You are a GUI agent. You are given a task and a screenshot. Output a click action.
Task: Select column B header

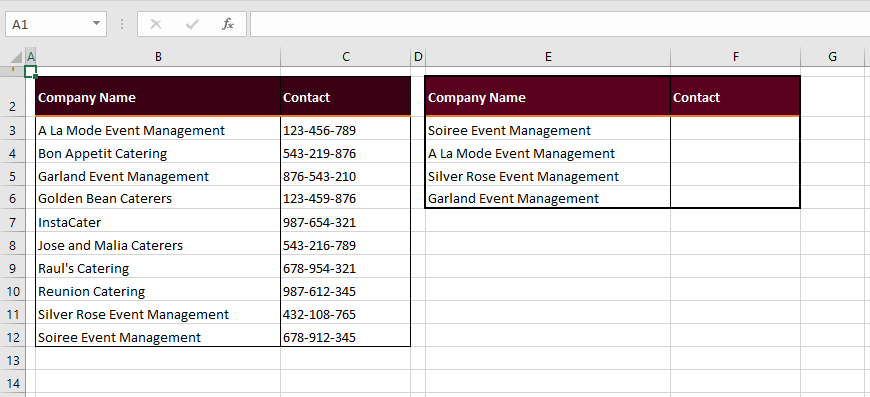pyautogui.click(x=158, y=57)
